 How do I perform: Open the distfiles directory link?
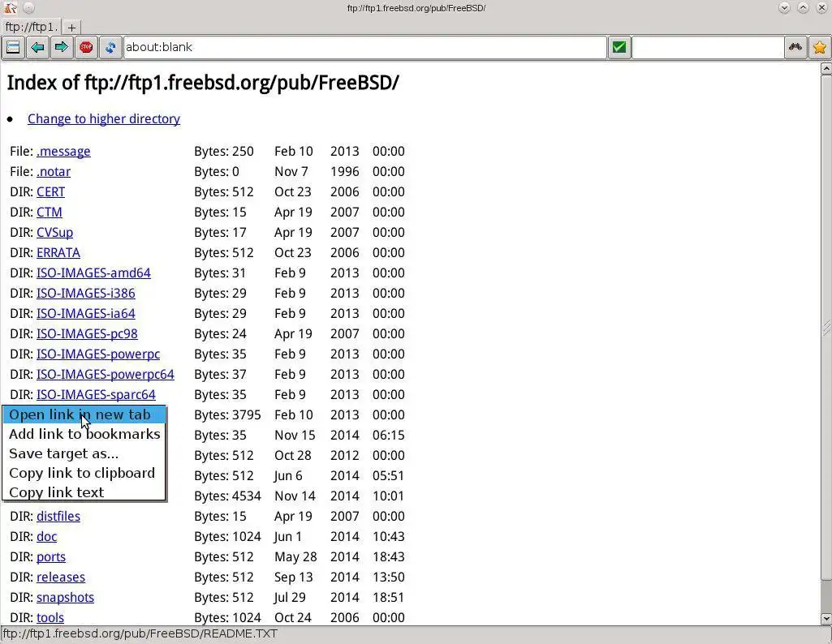coord(58,517)
